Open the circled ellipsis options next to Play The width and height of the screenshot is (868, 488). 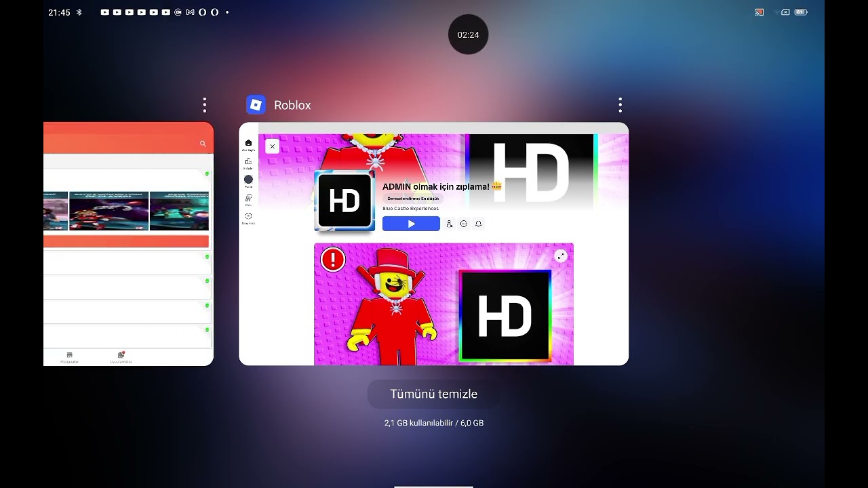(464, 224)
